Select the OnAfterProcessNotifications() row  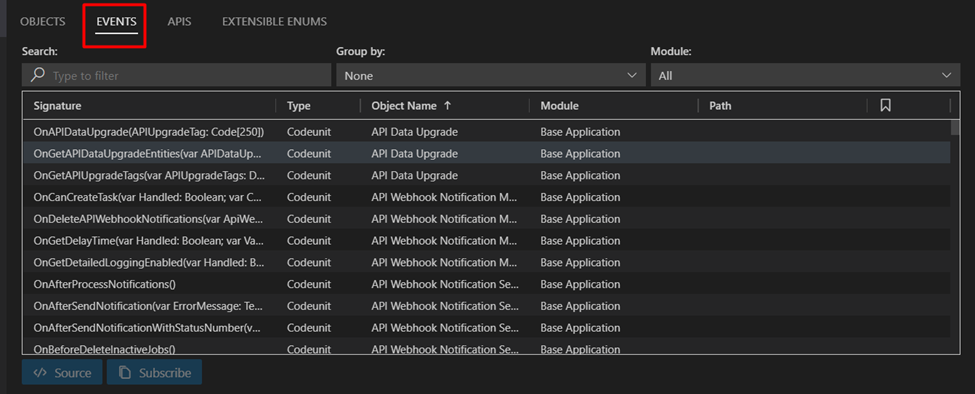tap(486, 284)
